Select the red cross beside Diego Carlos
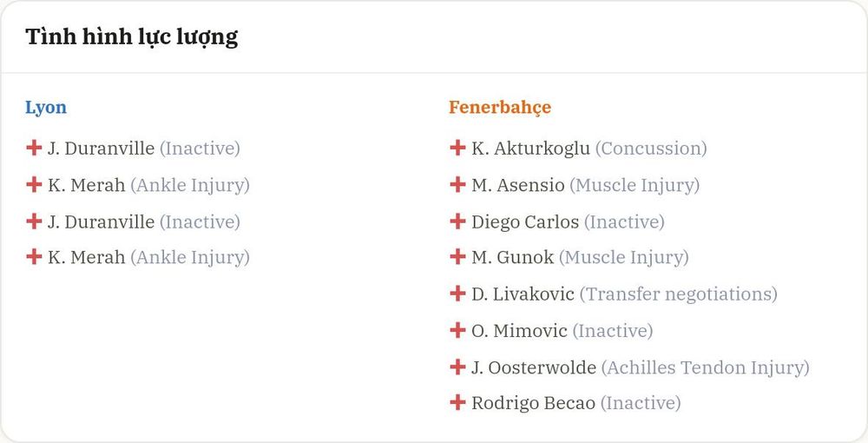 pyautogui.click(x=457, y=221)
